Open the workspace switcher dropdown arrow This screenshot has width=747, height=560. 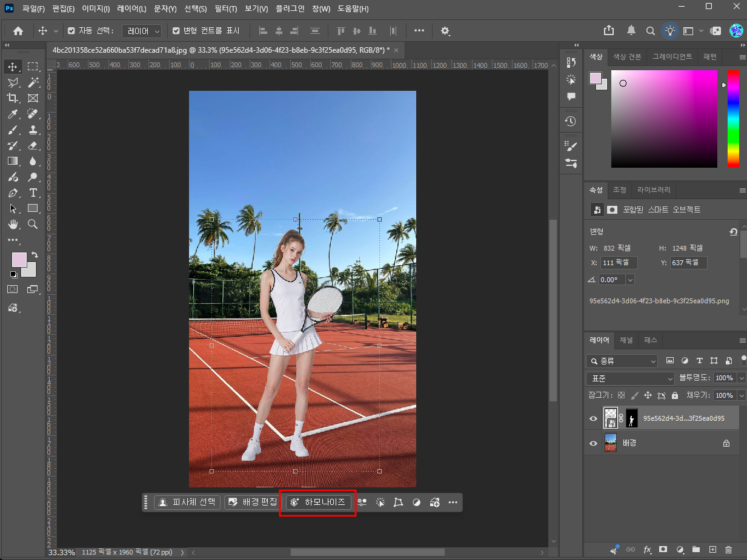[701, 30]
